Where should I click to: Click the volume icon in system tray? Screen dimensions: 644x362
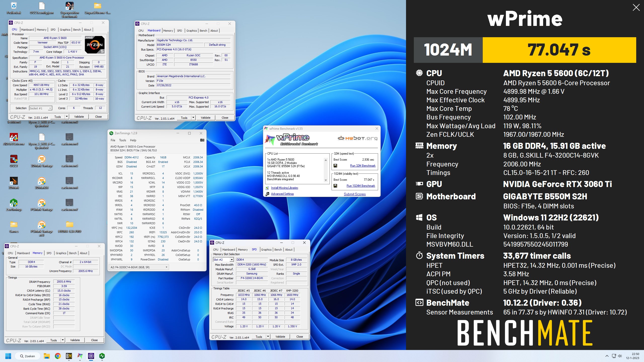click(x=620, y=356)
